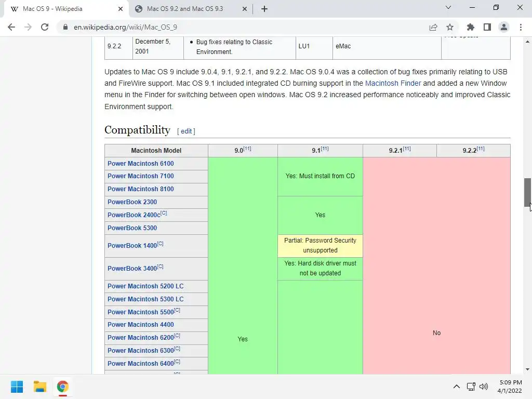Screen dimensions: 532x399
Task: Select 'Yes: Must install from CD' cell
Action: point(320,177)
